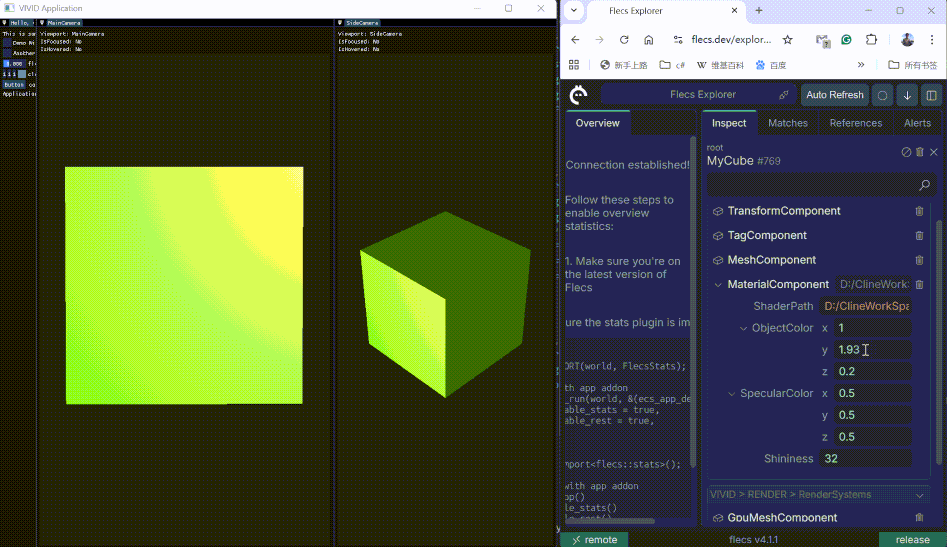Click the circle refresh icon beside Auto Refresh

pos(882,95)
